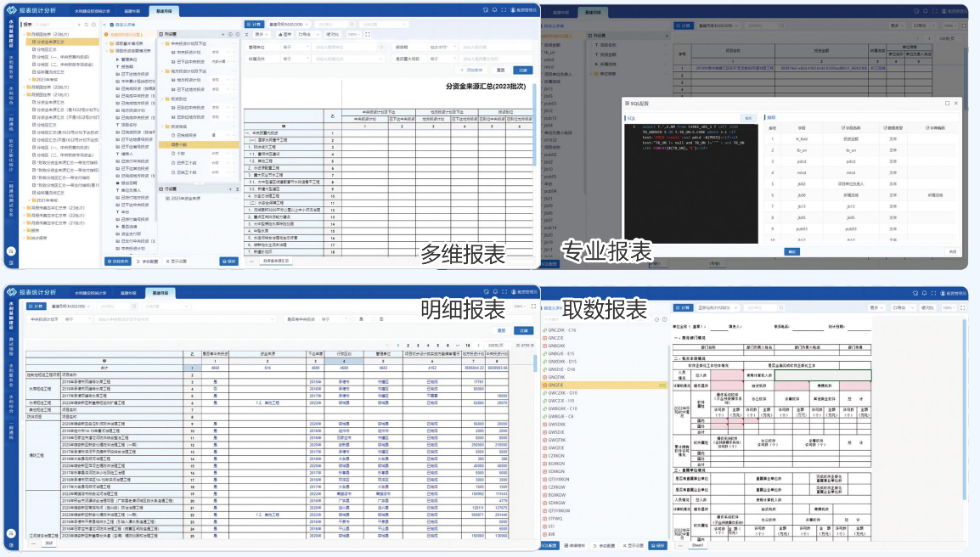Click the add icon in 行设置 panel header

[231, 189]
